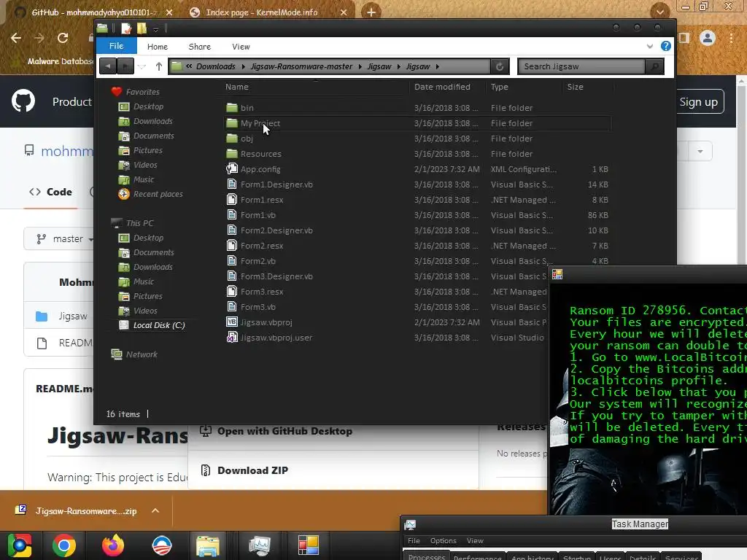The width and height of the screenshot is (747, 560).
Task: Click the GitHub Sign up button
Action: (x=699, y=102)
